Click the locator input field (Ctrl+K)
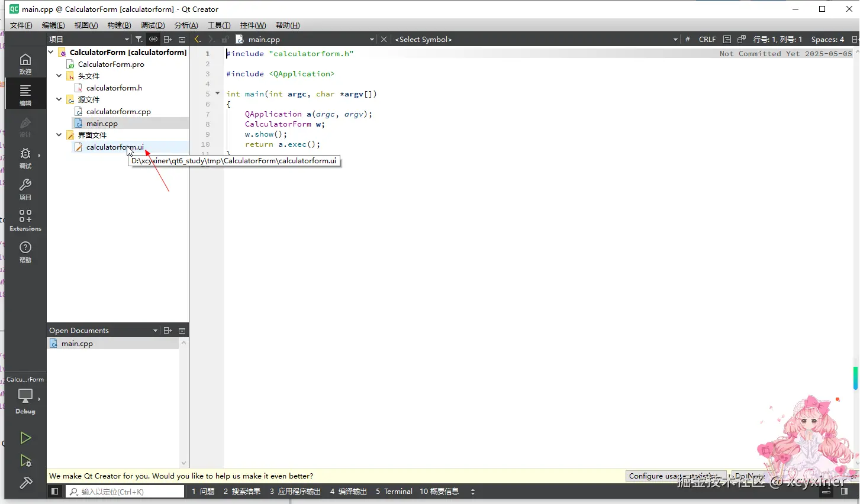The image size is (860, 504). coord(125,492)
